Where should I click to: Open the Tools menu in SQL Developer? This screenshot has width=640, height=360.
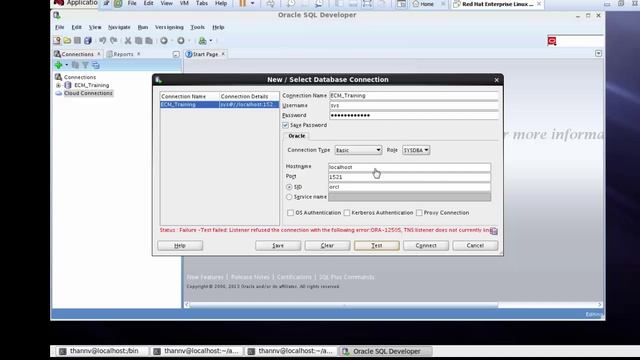point(197,27)
